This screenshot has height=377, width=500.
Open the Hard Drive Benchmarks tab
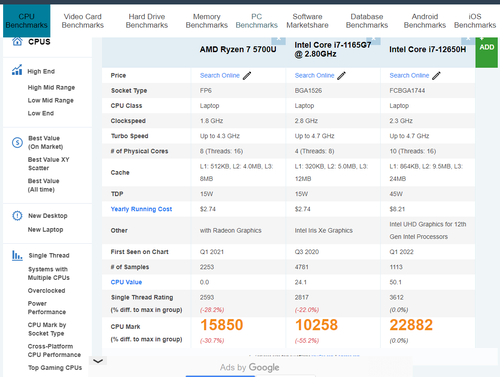pyautogui.click(x=147, y=21)
